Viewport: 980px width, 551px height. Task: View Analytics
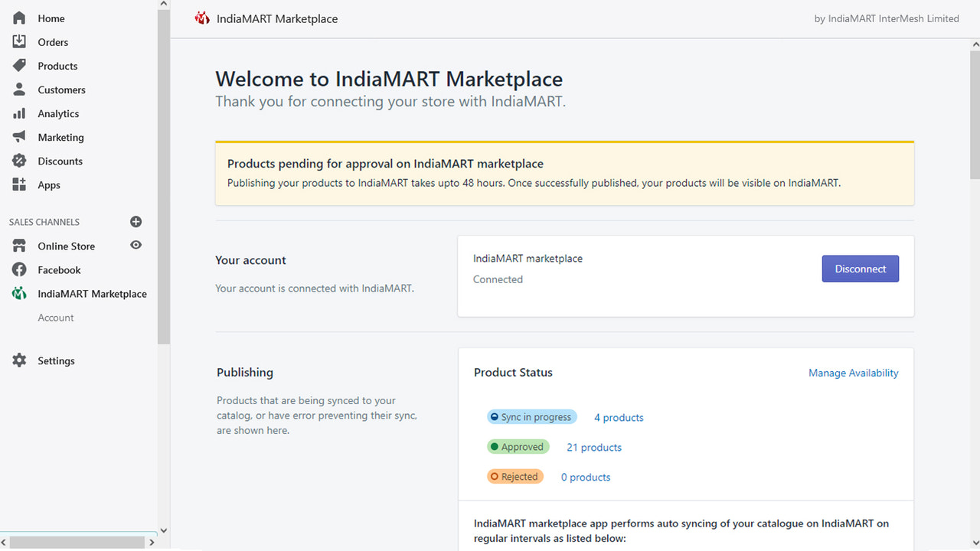[x=58, y=113]
